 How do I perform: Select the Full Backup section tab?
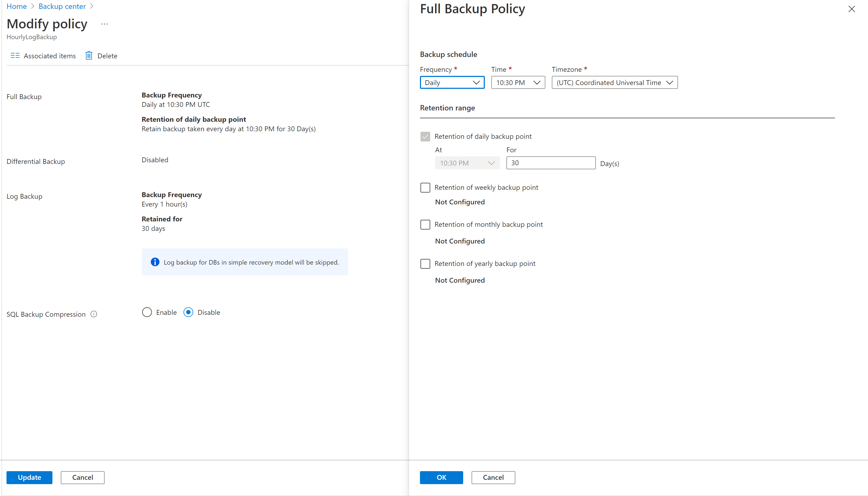tap(24, 96)
